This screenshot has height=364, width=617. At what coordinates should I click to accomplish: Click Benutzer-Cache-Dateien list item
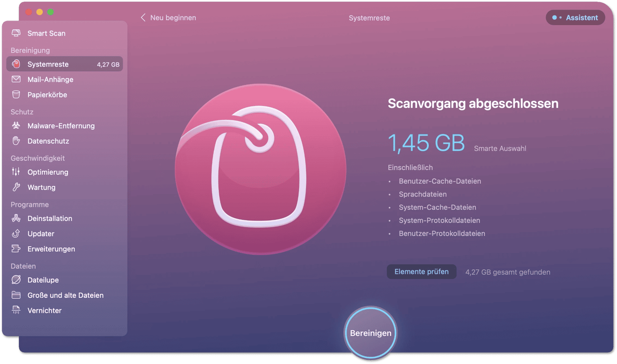pos(440,181)
